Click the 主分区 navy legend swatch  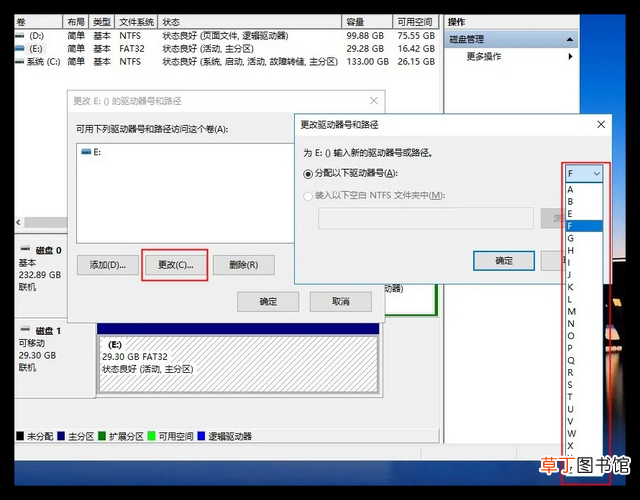(61, 436)
